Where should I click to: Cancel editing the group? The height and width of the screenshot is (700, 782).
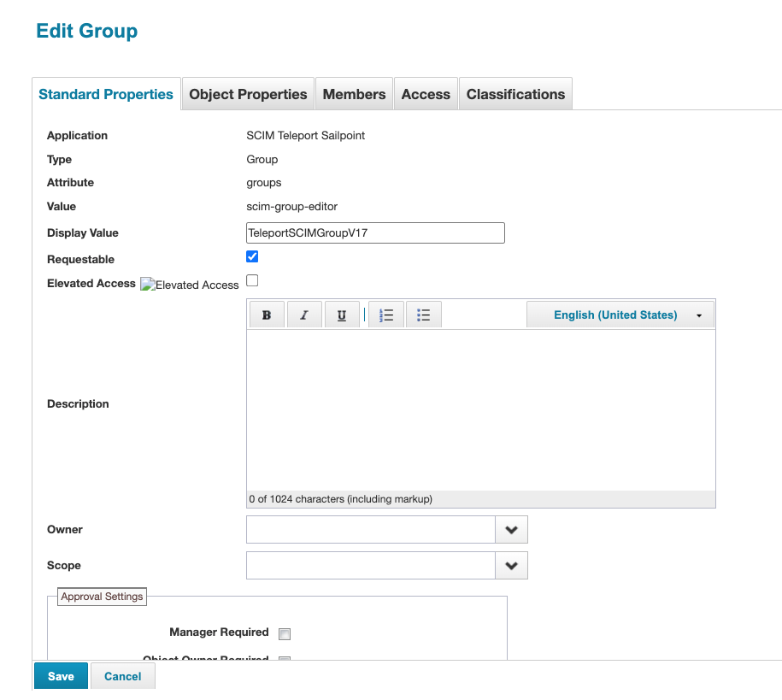pos(122,676)
